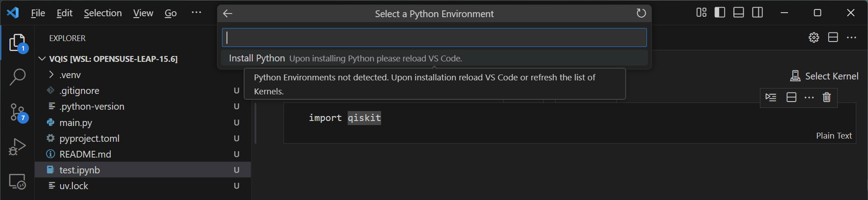Viewport: 868px width, 200px height.
Task: Open the File menu
Action: tap(38, 13)
